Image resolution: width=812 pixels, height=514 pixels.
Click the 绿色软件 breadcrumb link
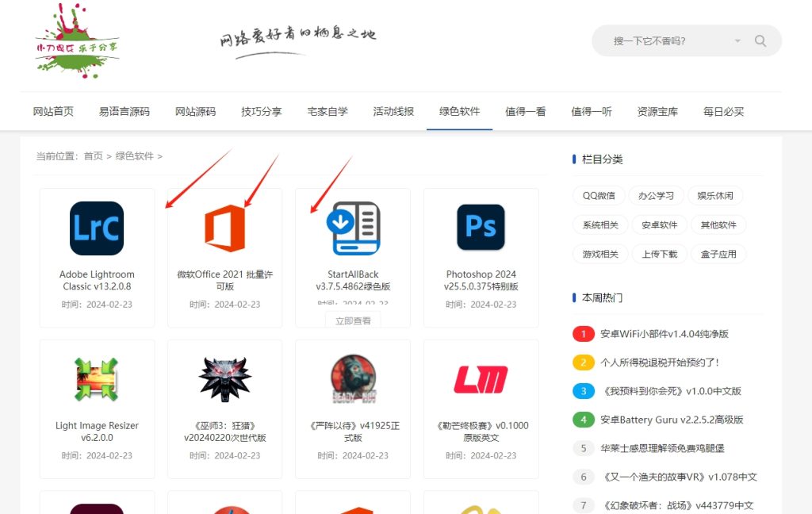(x=135, y=156)
